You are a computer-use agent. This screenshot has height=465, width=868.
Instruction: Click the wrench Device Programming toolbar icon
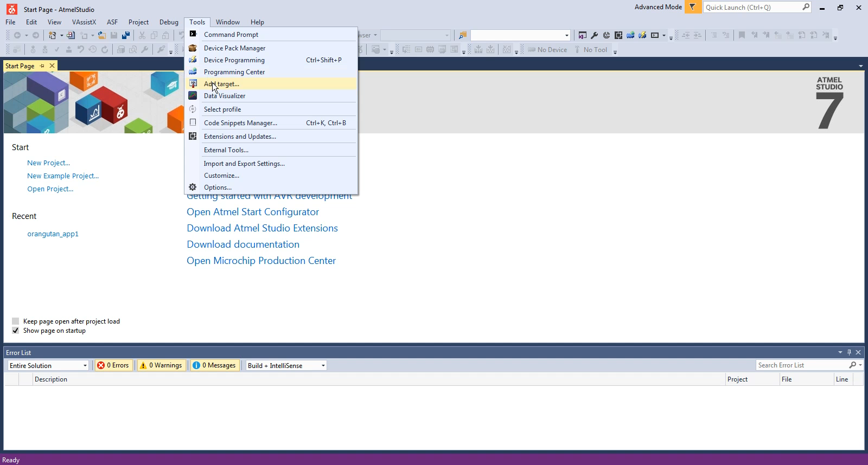[594, 35]
